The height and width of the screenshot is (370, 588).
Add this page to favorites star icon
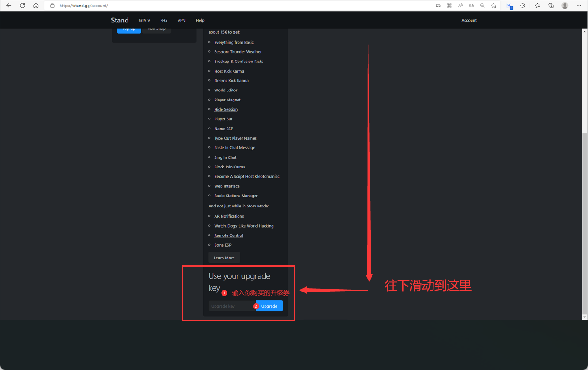click(494, 6)
